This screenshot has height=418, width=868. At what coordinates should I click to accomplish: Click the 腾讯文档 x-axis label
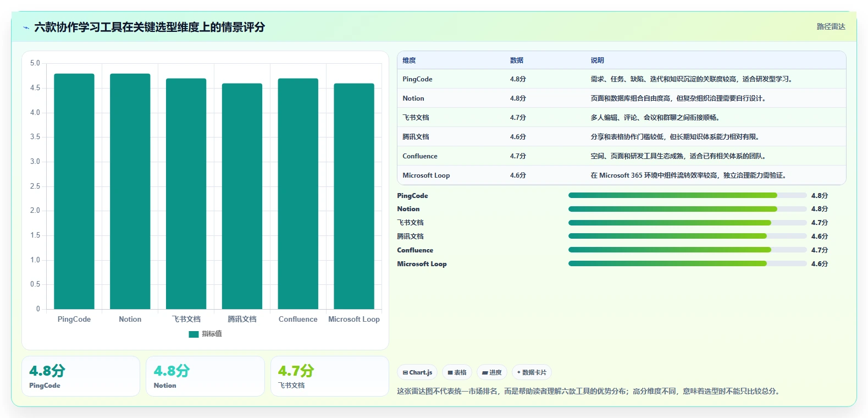(242, 319)
